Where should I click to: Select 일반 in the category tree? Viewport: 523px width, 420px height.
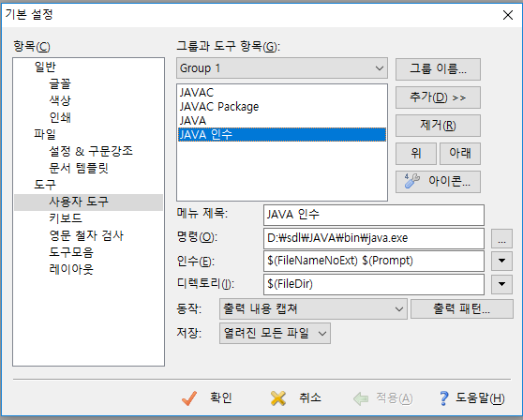45,67
